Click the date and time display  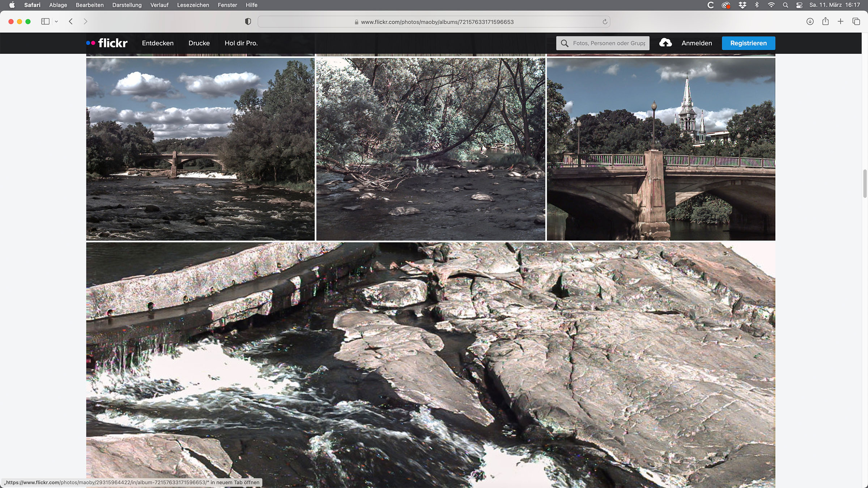[835, 5]
